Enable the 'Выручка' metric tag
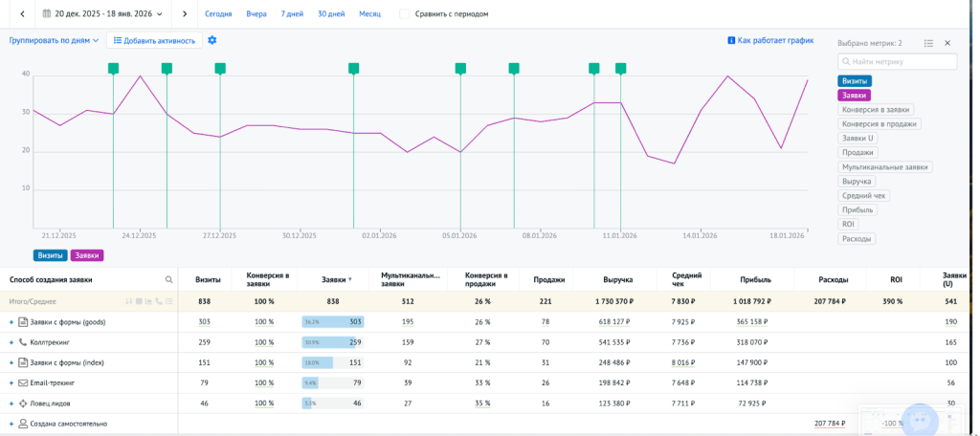This screenshot has height=436, width=980. coord(857,181)
